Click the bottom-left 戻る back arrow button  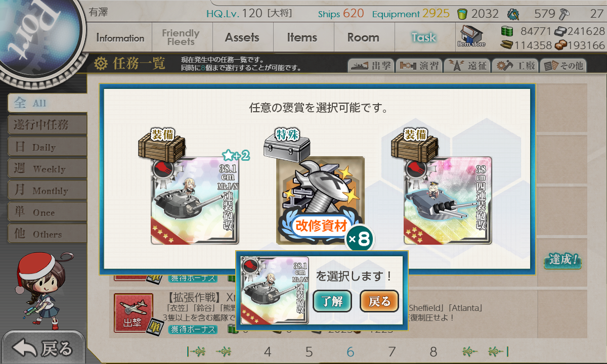(x=42, y=348)
